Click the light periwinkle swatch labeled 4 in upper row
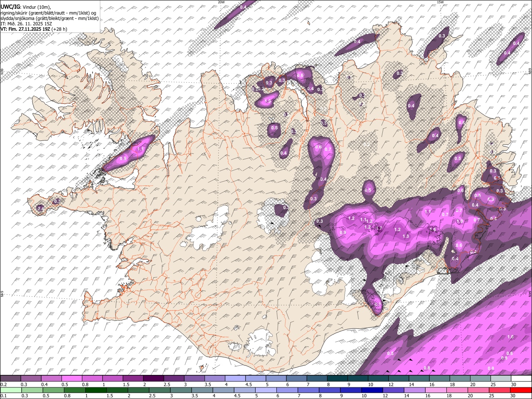Image resolution: width=532 pixels, height=399 pixels. [x=235, y=378]
